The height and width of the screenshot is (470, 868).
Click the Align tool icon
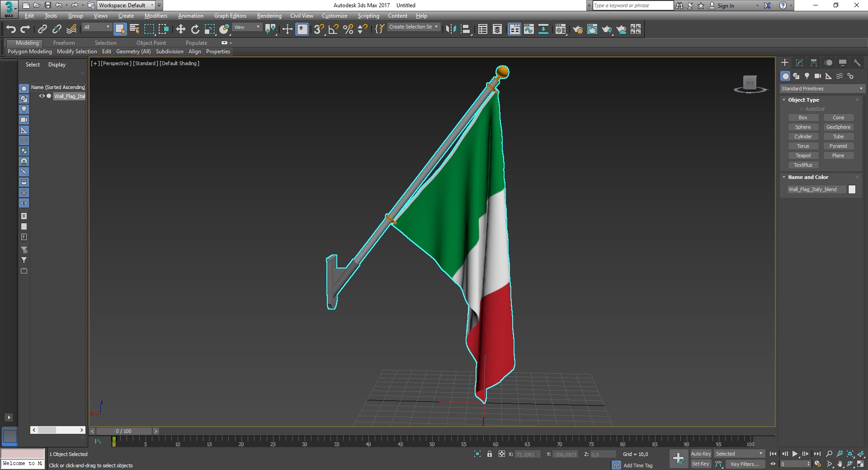click(x=465, y=29)
